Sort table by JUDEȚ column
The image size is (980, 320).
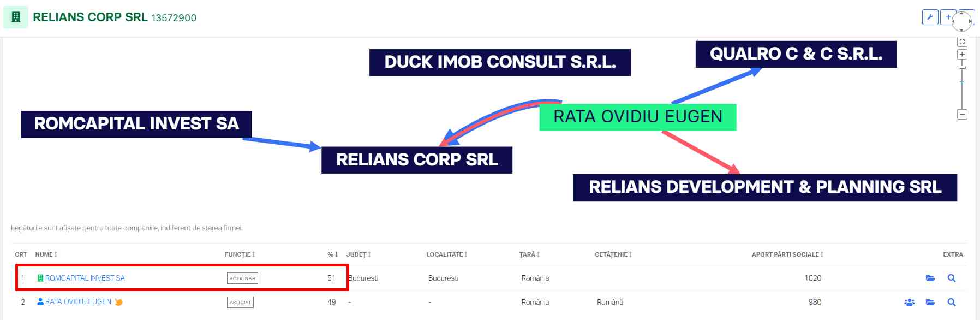(358, 254)
